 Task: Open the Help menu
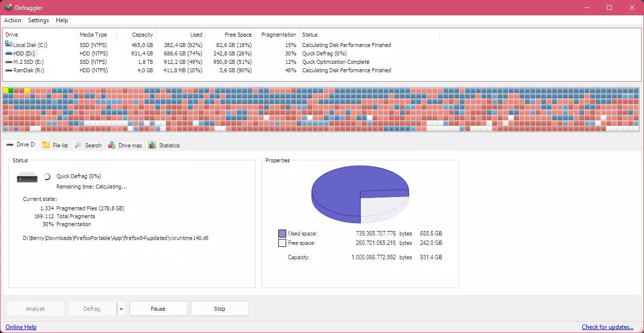[x=62, y=20]
